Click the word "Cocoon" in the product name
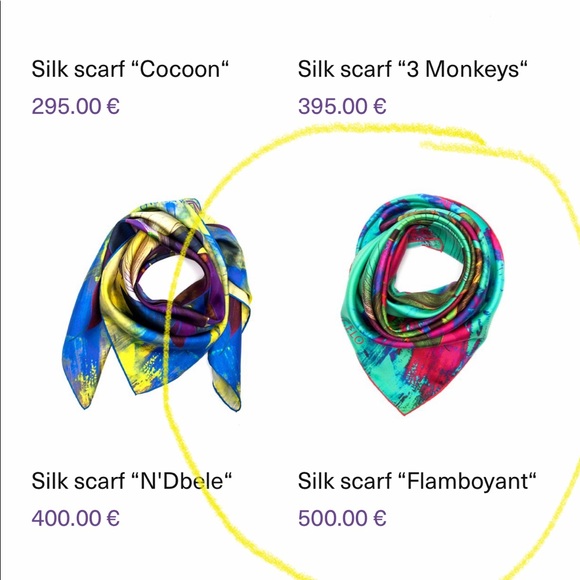 [180, 69]
